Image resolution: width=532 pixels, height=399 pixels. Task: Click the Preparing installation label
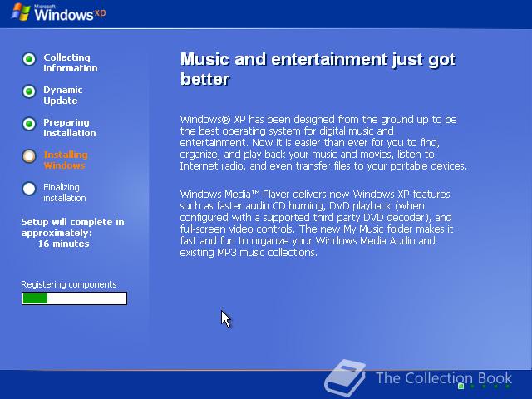pos(70,127)
